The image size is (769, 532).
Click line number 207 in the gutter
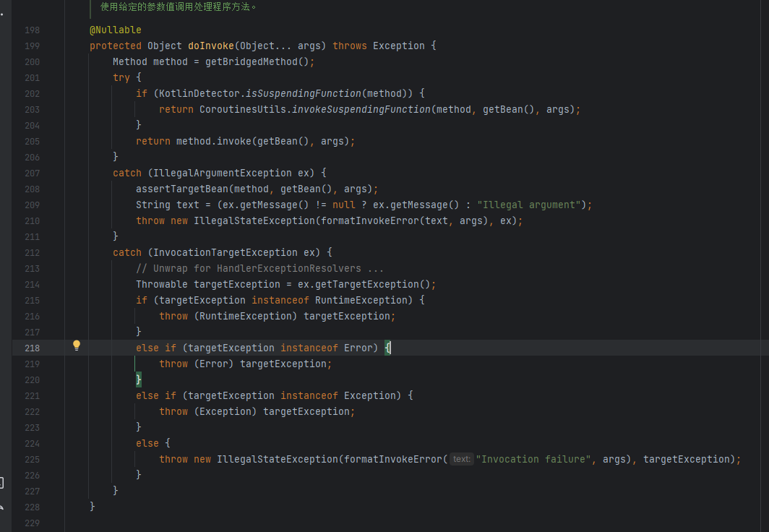coord(33,173)
